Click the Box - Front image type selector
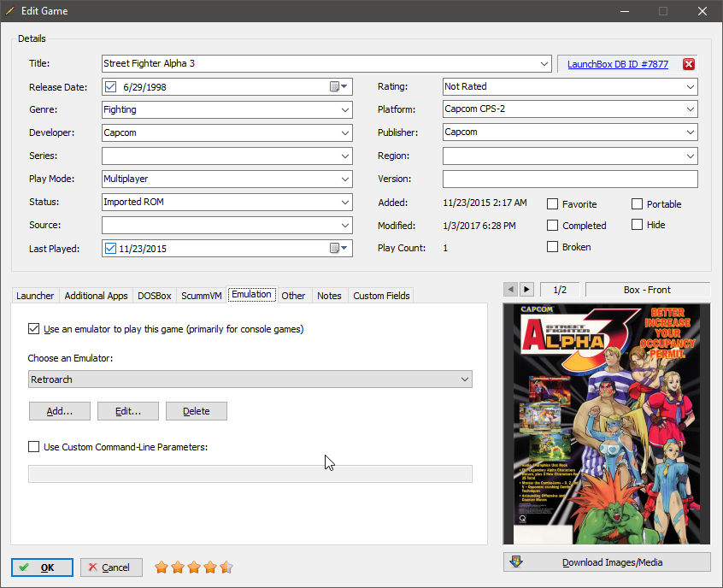 point(648,290)
